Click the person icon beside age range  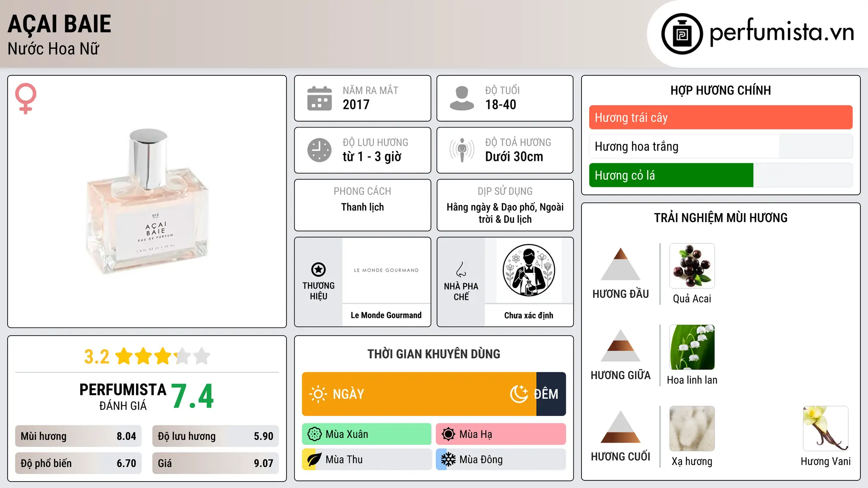(x=462, y=98)
